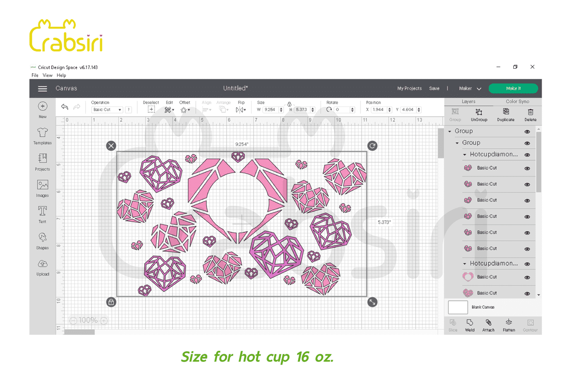Open the File menu

click(x=35, y=75)
